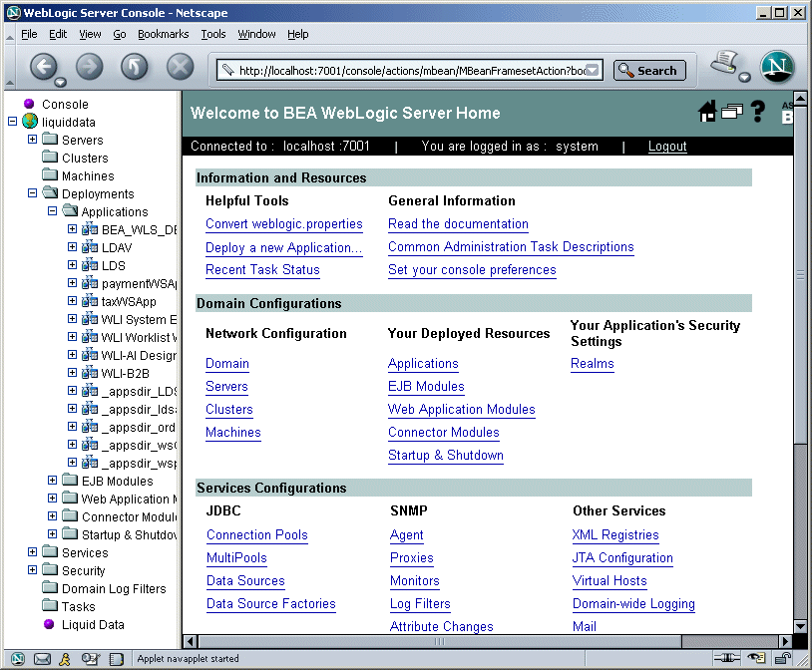Expand the WLI-B2B application node
The image size is (812, 670).
pos(73,373)
